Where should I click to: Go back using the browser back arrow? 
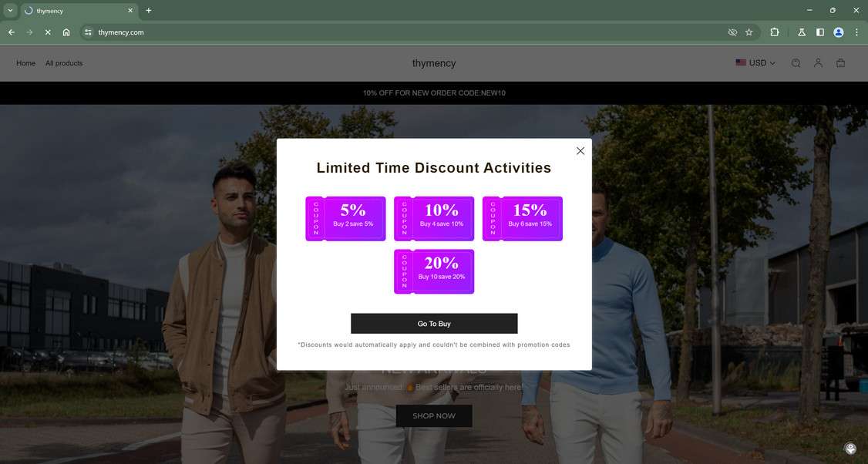tap(11, 32)
